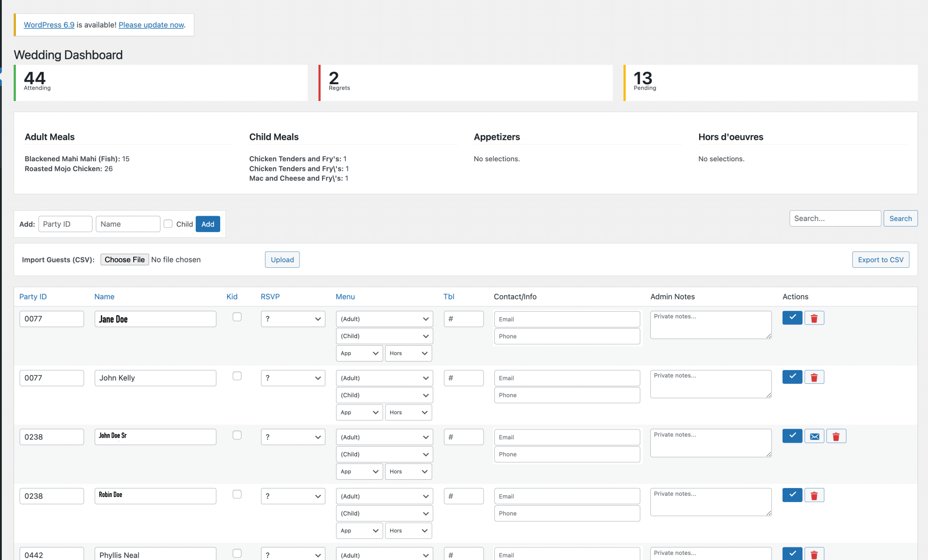Viewport: 928px width, 560px height.
Task: Save John Kelly row with checkmark icon
Action: pos(792,377)
